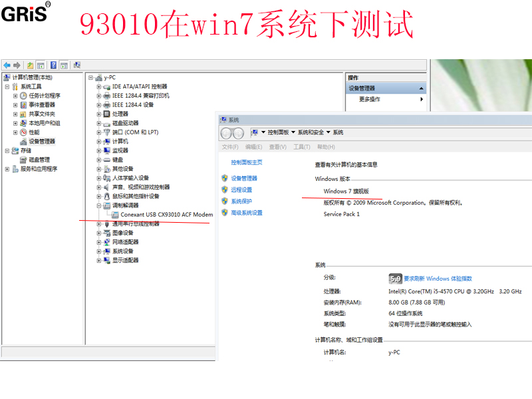The width and height of the screenshot is (532, 399).
Task: Select 磁盘管理 in the left tree
Action: 39,160
